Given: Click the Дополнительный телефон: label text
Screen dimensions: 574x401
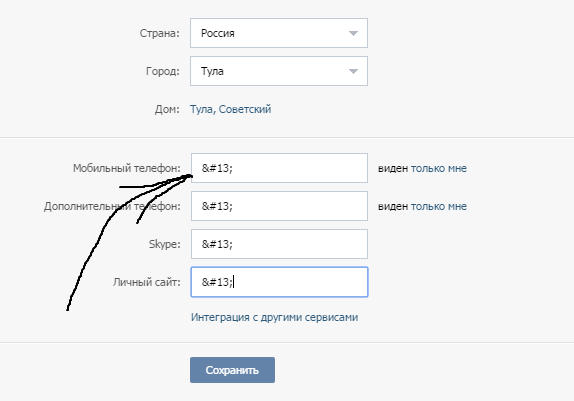Looking at the screenshot, I should pyautogui.click(x=112, y=207).
